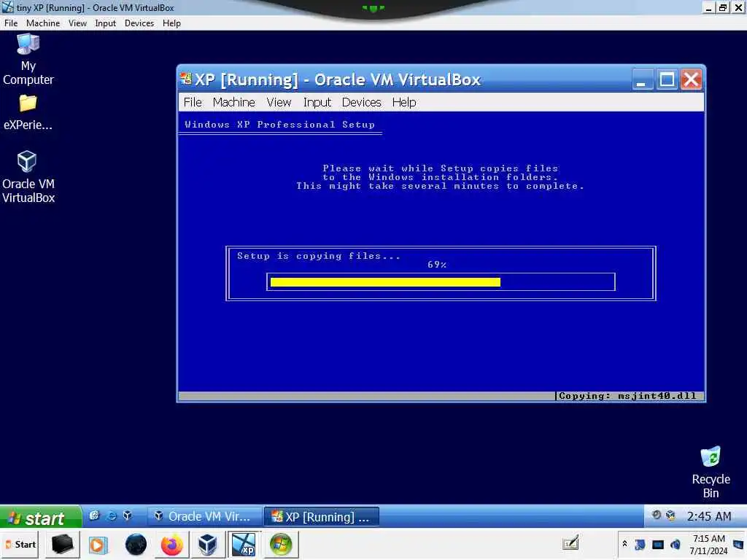Open Input menu in outer tiny XP window
The height and width of the screenshot is (560, 747).
105,23
